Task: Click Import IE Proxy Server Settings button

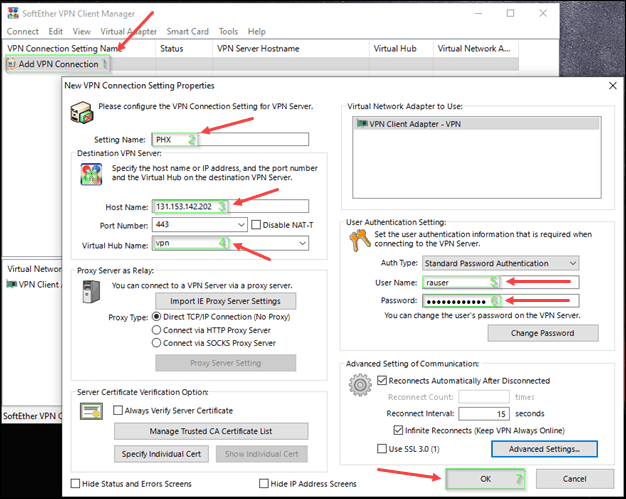Action: click(x=226, y=301)
